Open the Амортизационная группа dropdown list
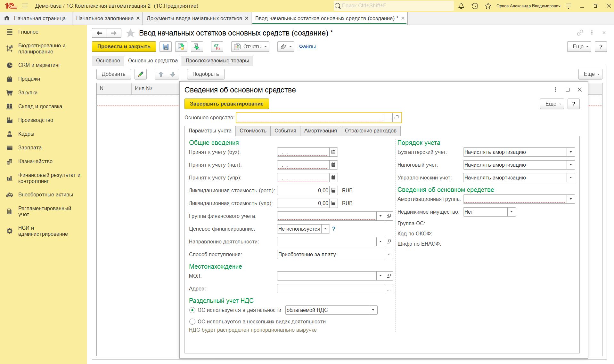 570,199
